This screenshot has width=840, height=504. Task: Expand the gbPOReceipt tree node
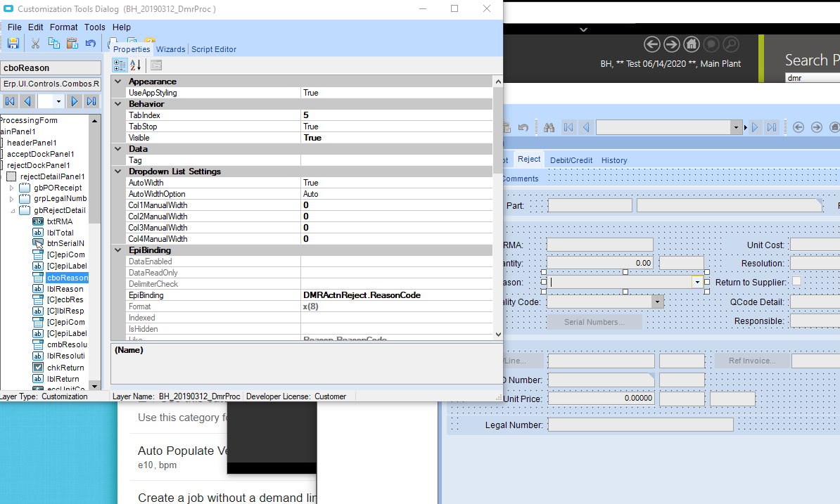click(x=11, y=188)
